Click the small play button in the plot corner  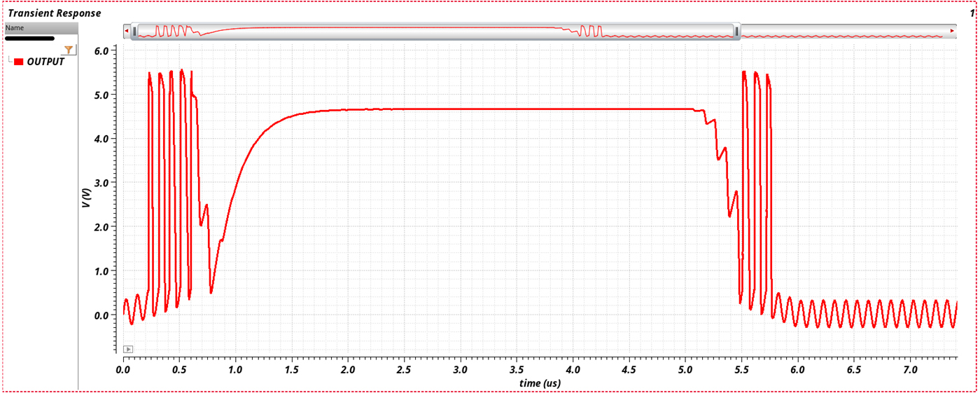pos(128,349)
